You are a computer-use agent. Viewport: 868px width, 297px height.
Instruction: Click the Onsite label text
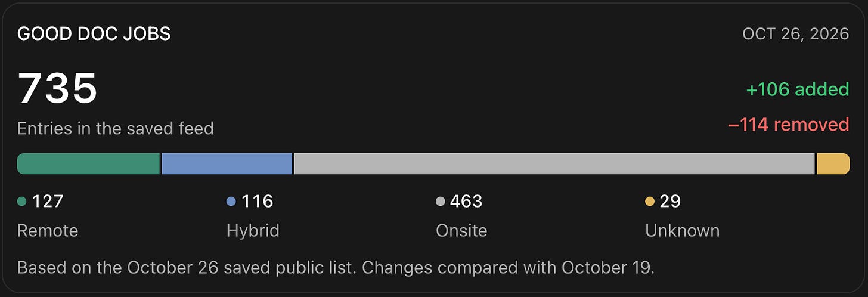pos(461,231)
